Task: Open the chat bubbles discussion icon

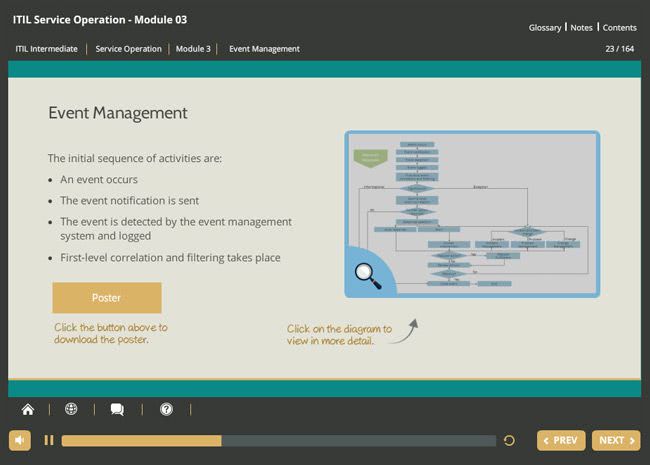Action: tap(117, 409)
